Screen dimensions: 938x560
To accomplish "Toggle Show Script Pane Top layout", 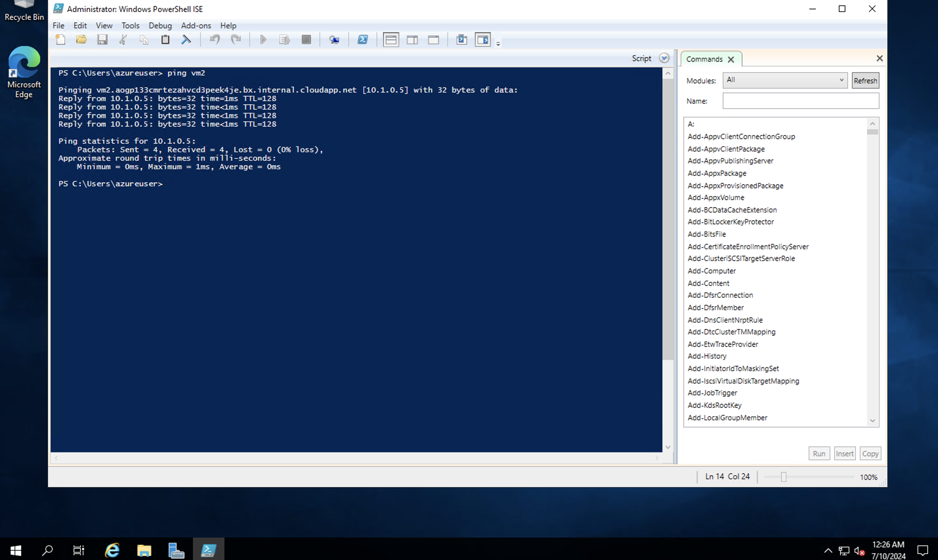I will tap(391, 40).
